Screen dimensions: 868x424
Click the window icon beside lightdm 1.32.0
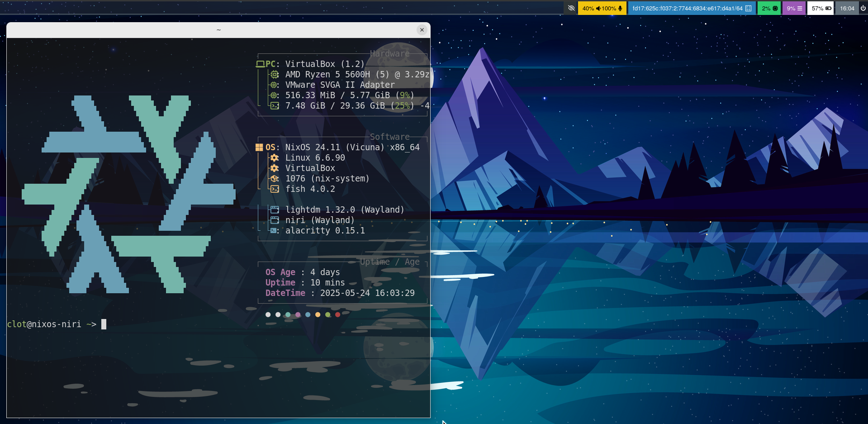pyautogui.click(x=275, y=210)
